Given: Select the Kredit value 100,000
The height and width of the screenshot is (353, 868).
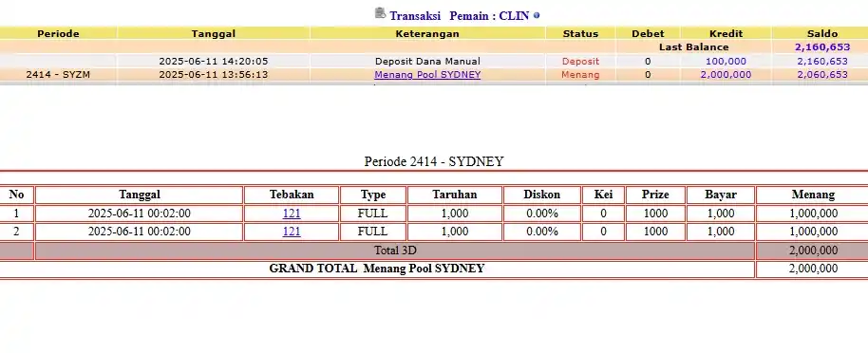Looking at the screenshot, I should 726,62.
